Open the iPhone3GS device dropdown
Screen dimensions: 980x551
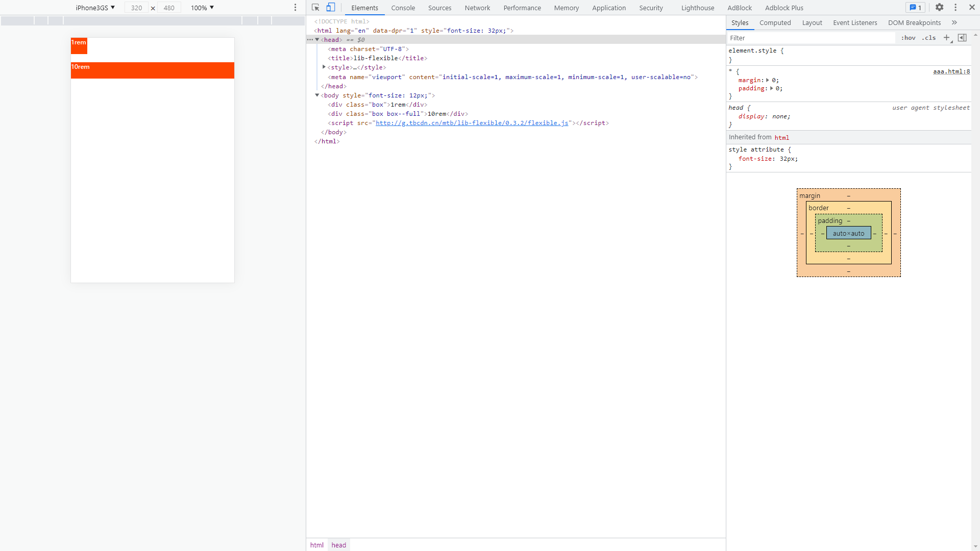(x=95, y=8)
